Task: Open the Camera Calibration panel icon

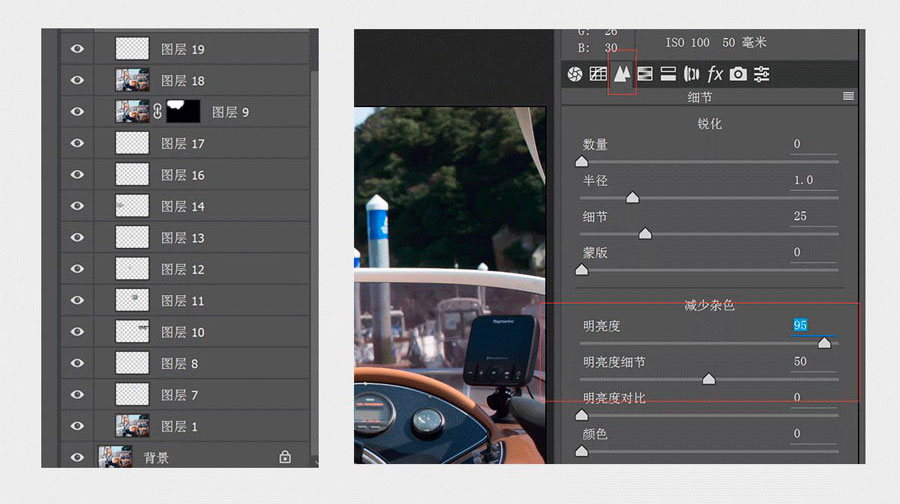Action: click(738, 74)
